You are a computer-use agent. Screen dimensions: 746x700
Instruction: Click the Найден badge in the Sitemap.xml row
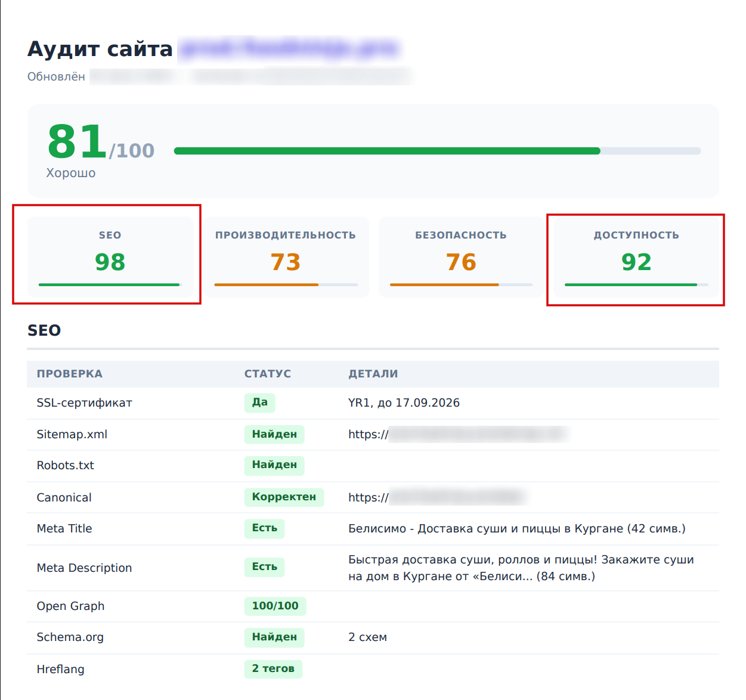pyautogui.click(x=274, y=434)
